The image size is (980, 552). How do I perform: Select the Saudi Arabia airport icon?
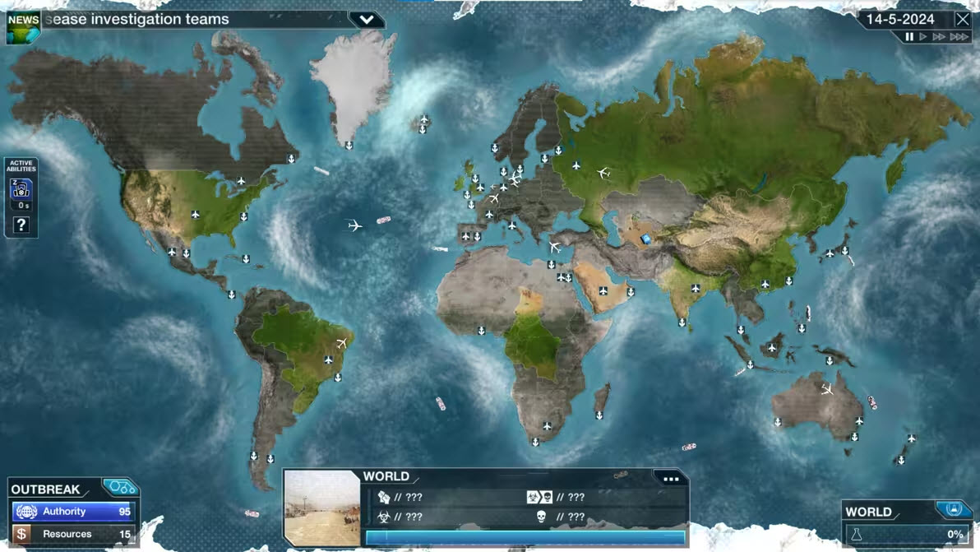point(603,290)
